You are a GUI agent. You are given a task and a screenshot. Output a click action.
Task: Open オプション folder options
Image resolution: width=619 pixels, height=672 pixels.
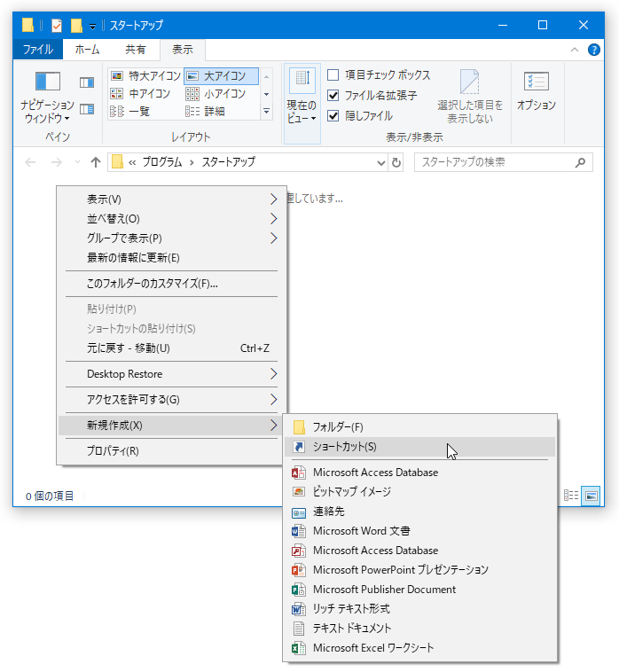[x=537, y=91]
